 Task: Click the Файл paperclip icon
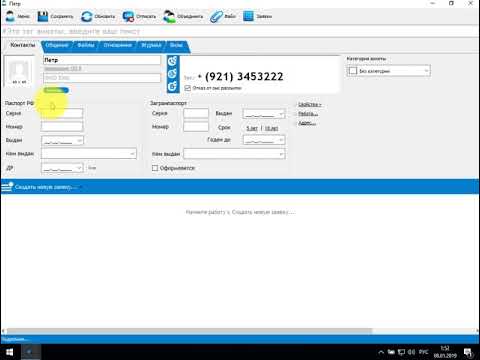click(216, 16)
